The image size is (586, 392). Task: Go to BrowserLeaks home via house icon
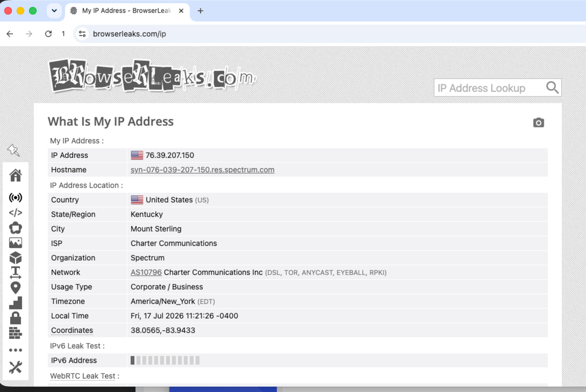(x=16, y=175)
